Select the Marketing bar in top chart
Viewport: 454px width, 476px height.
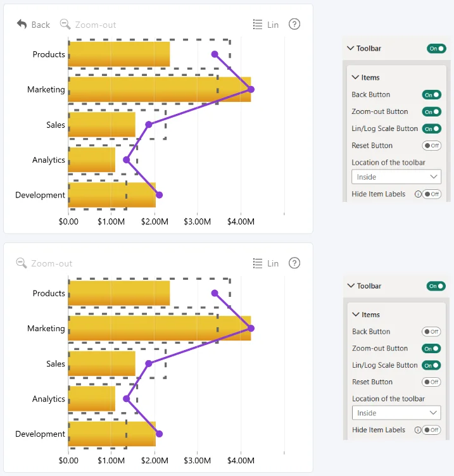160,89
